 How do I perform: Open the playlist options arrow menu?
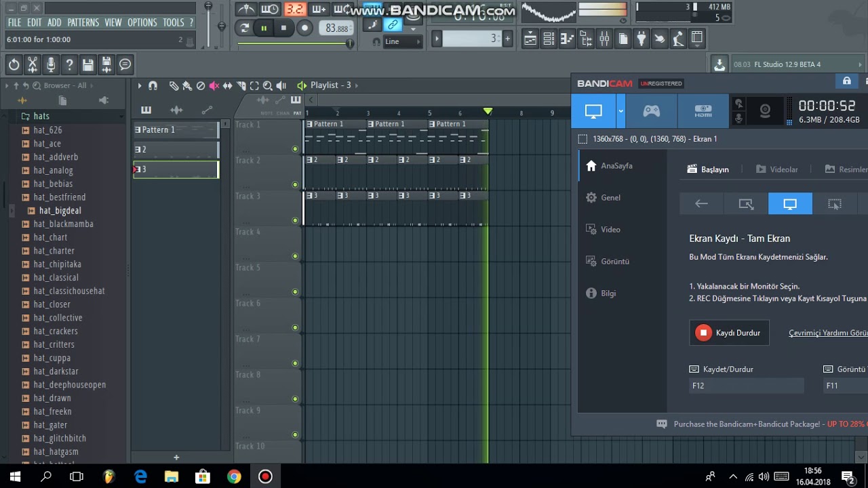click(139, 85)
